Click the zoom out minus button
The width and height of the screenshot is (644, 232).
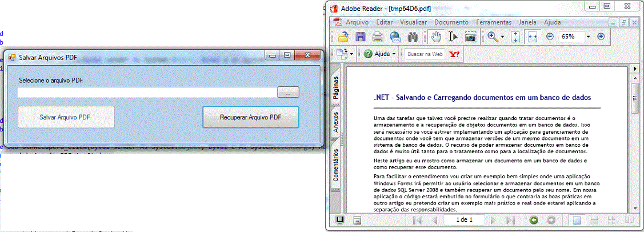coord(550,37)
